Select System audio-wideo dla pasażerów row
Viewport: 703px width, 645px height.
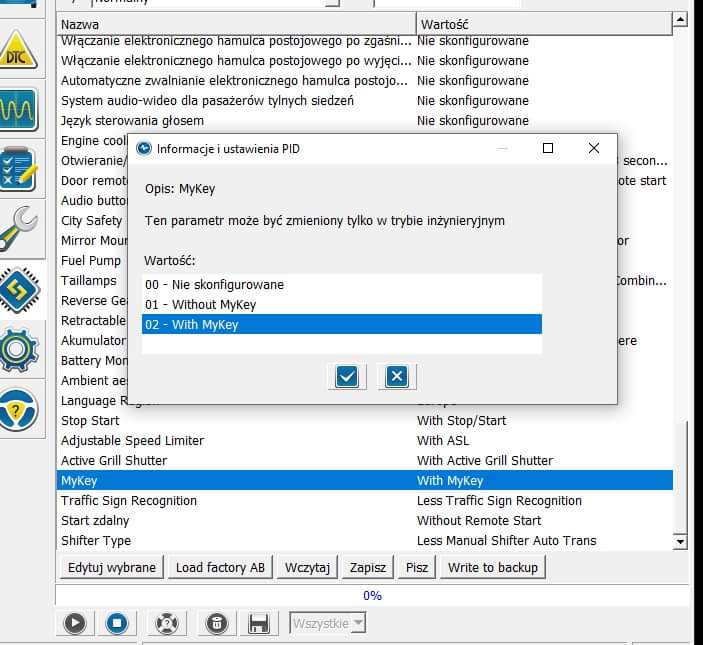365,100
